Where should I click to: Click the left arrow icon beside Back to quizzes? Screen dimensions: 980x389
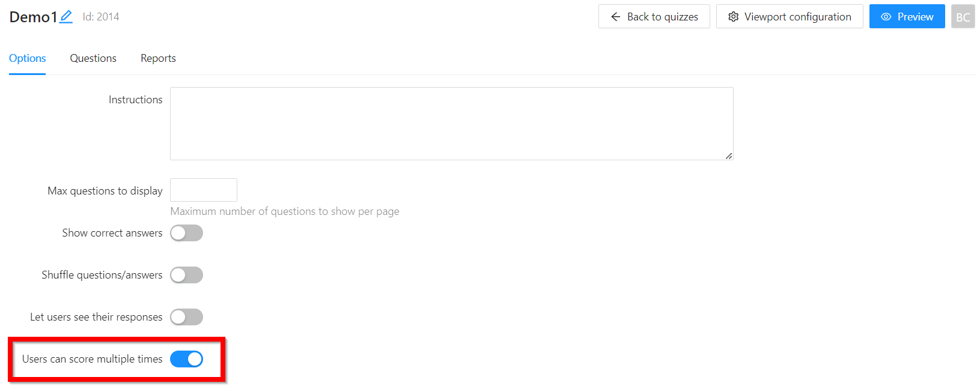point(615,17)
